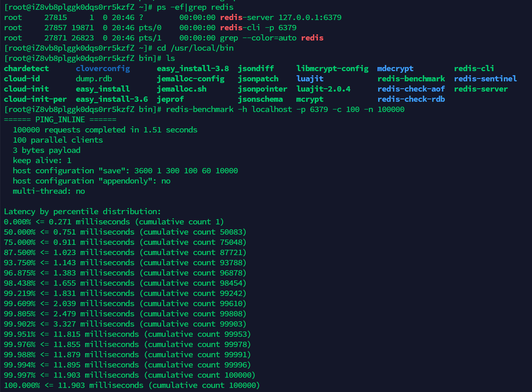Click the 'redis-check-rdb' file name

click(411, 99)
